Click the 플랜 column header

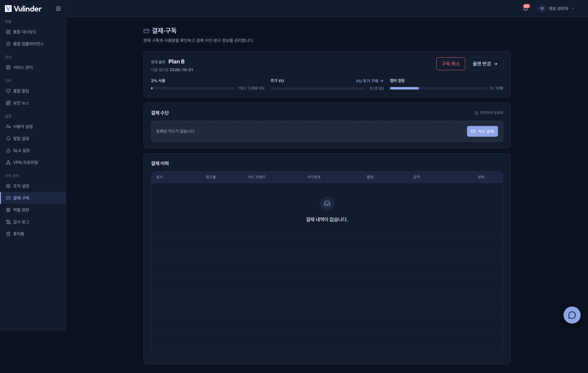pyautogui.click(x=370, y=177)
